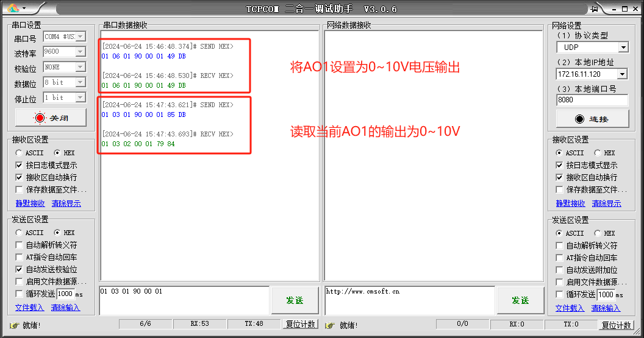The width and height of the screenshot is (644, 338).
Task: Open the 1 bit stop bits dropdown
Action: (80, 97)
